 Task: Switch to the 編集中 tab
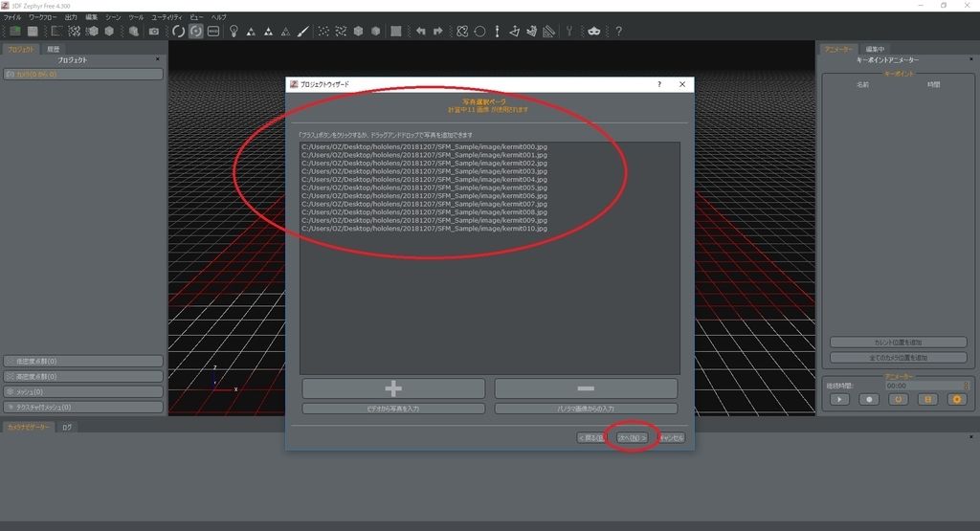(x=875, y=49)
